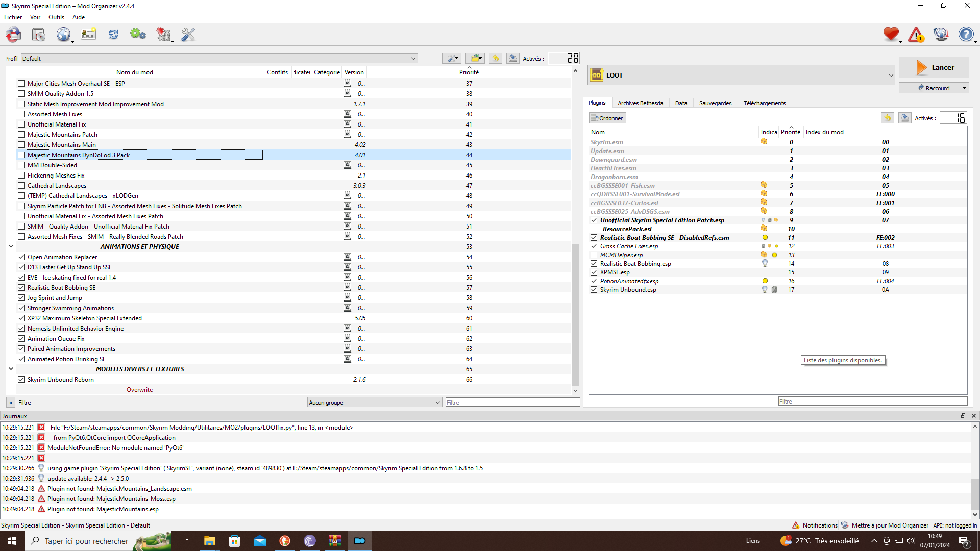This screenshot has height=551, width=980.
Task: Click the red warning Notifications triangle icon
Action: click(916, 35)
